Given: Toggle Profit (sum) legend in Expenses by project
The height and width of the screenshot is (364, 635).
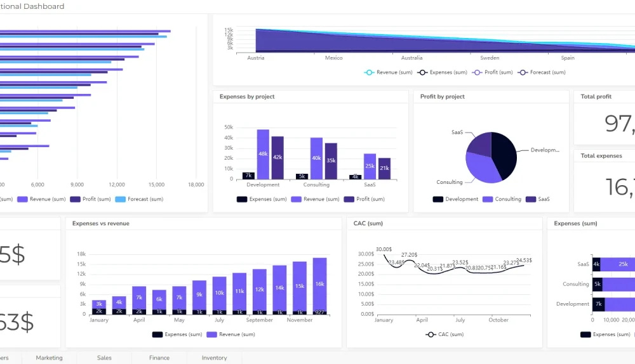Looking at the screenshot, I should 349,199.
